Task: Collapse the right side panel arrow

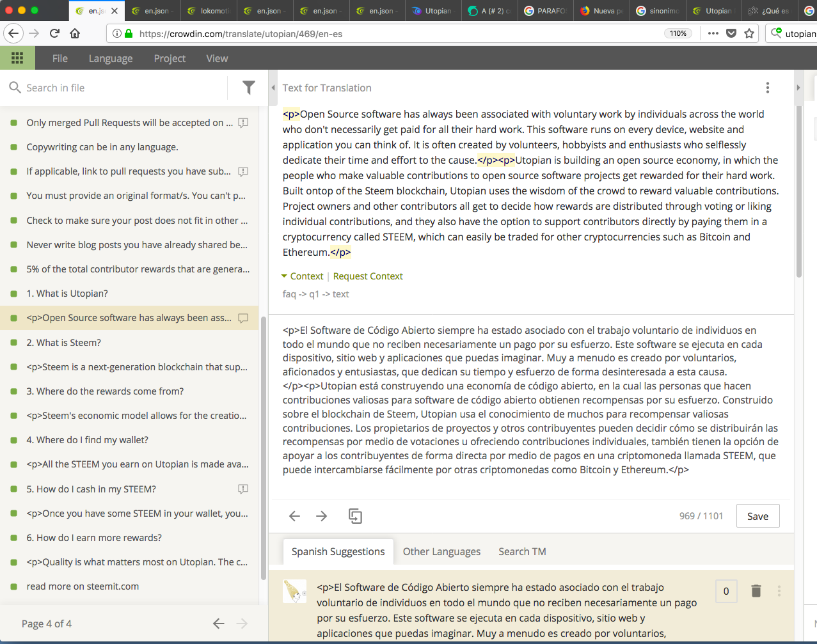Action: point(798,88)
